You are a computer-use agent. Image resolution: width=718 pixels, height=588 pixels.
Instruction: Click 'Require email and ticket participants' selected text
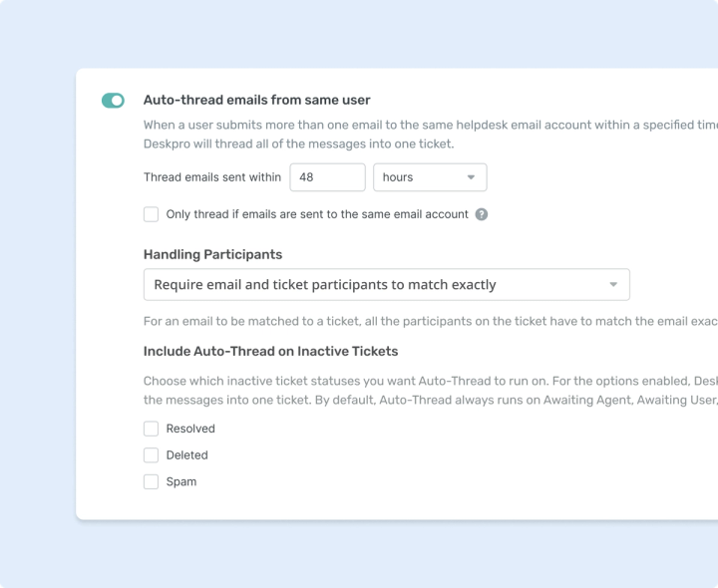(325, 285)
